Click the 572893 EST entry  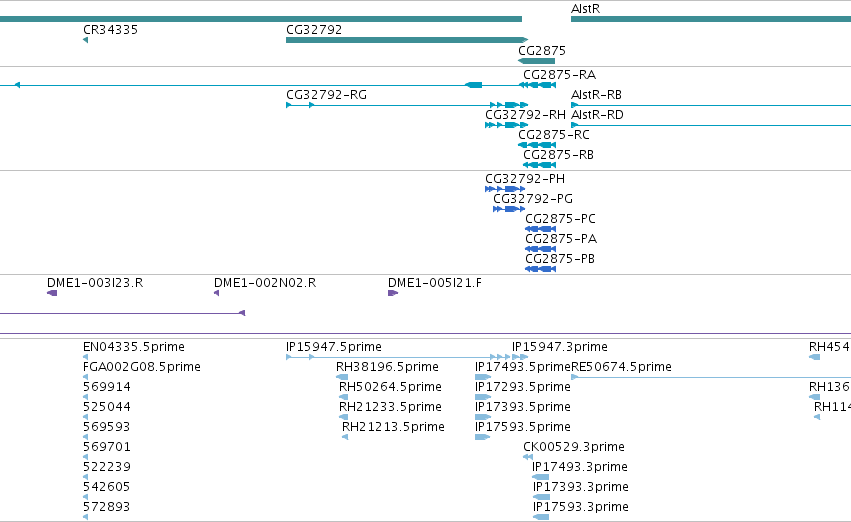click(107, 507)
